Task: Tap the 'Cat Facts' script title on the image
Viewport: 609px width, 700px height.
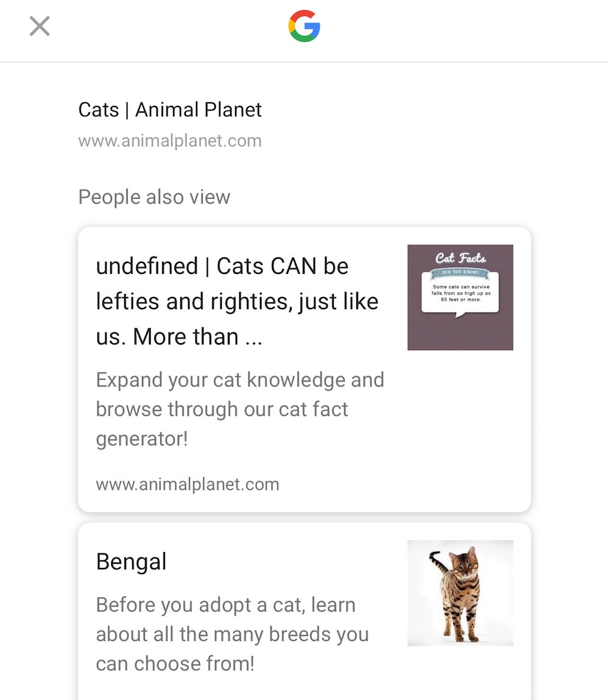Action: coord(460,258)
